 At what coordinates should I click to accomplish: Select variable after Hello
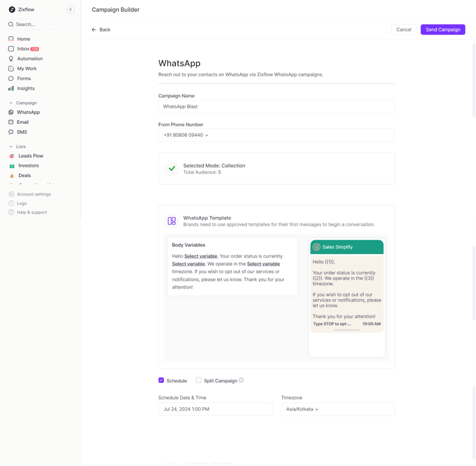pyautogui.click(x=201, y=256)
